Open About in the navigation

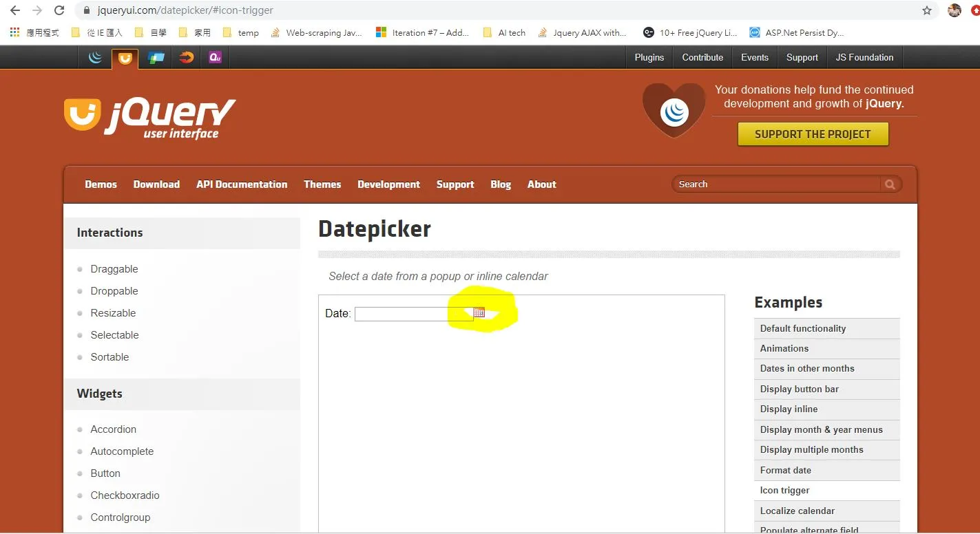542,184
